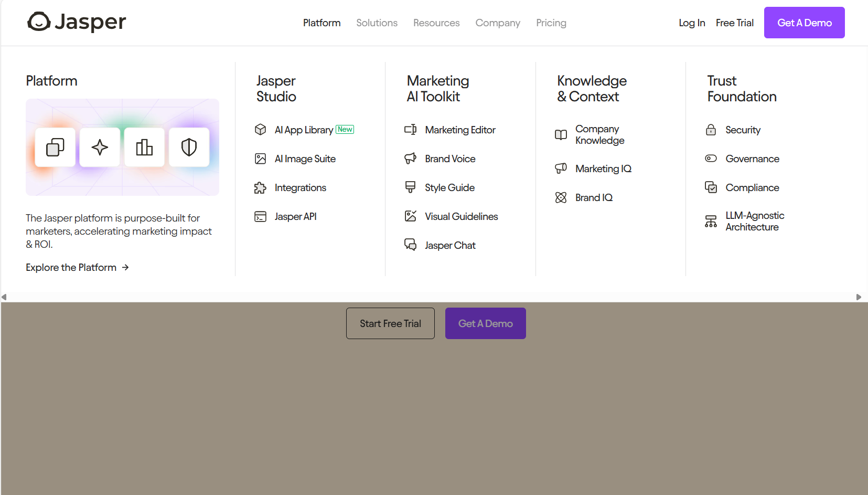Click the Jasper wordmark text
Image resolution: width=868 pixels, height=495 pixels.
point(90,22)
